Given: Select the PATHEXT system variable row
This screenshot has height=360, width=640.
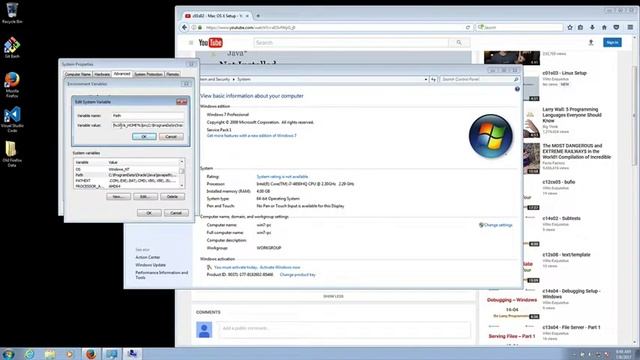Looking at the screenshot, I should (x=127, y=180).
